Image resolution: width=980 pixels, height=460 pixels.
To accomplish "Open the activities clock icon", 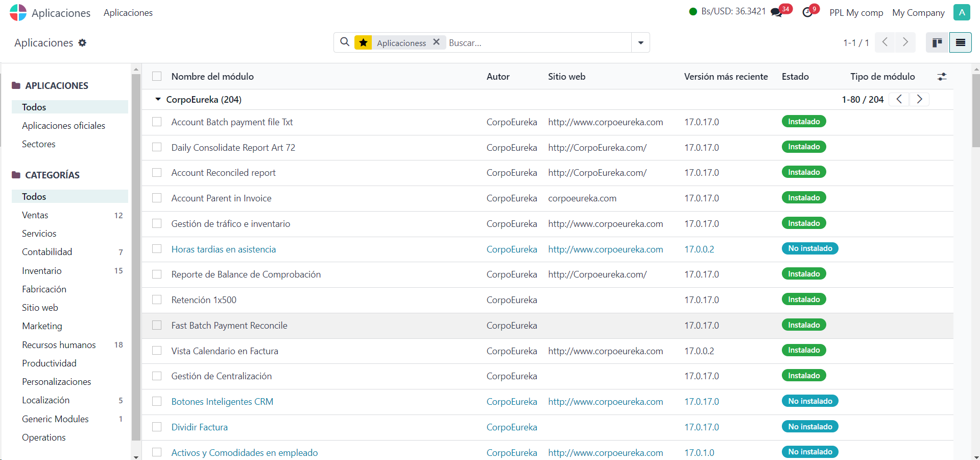I will coord(807,13).
